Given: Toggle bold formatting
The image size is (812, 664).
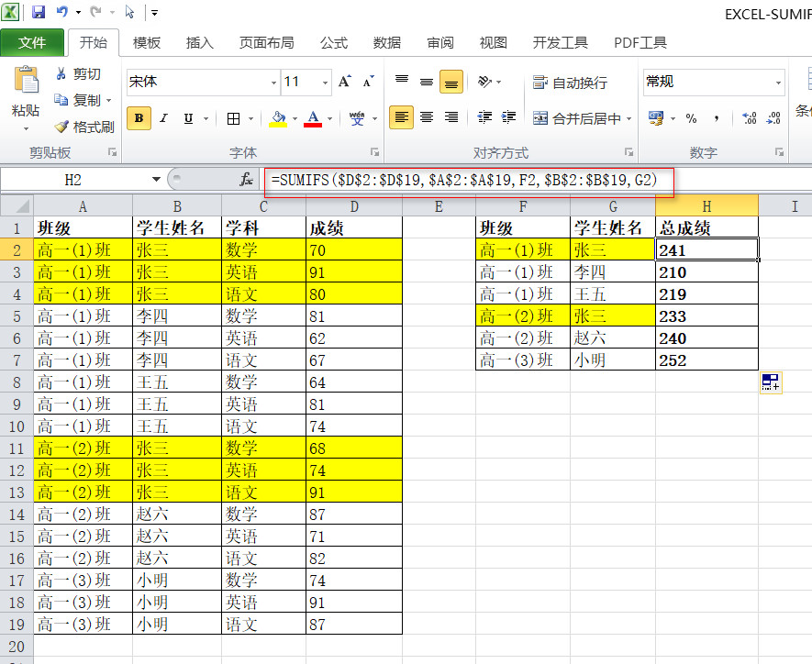Looking at the screenshot, I should [x=139, y=118].
